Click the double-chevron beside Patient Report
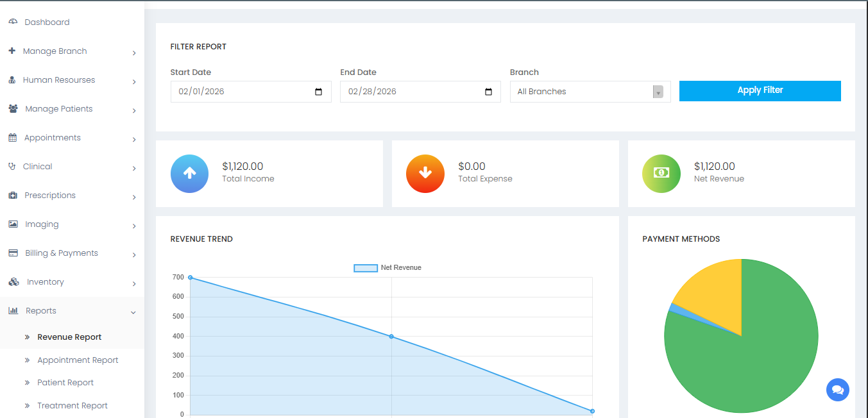 pos(27,383)
